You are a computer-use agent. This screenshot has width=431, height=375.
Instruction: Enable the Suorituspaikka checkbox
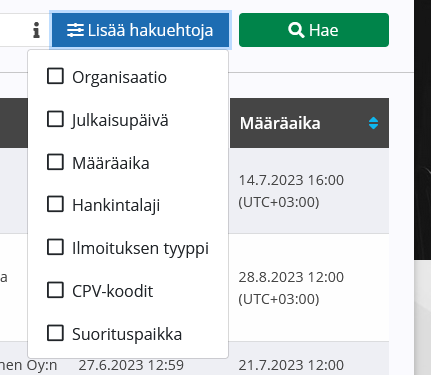coord(55,333)
